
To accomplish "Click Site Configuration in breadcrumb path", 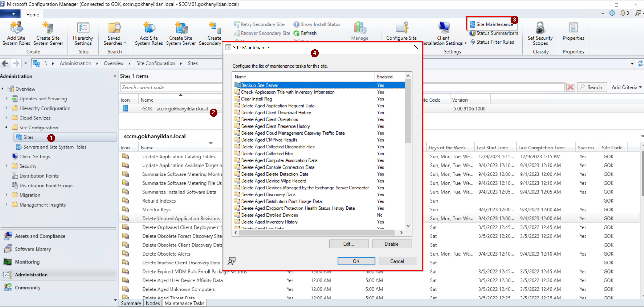I will 156,63.
